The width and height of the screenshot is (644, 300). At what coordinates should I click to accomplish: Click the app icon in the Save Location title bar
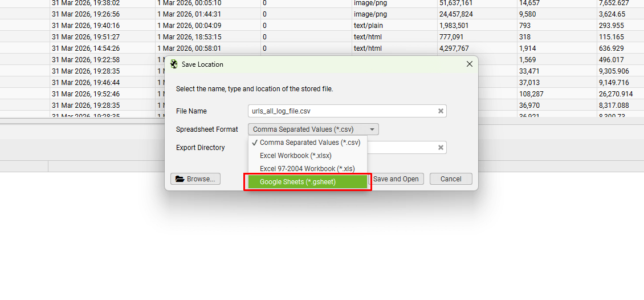tap(174, 64)
